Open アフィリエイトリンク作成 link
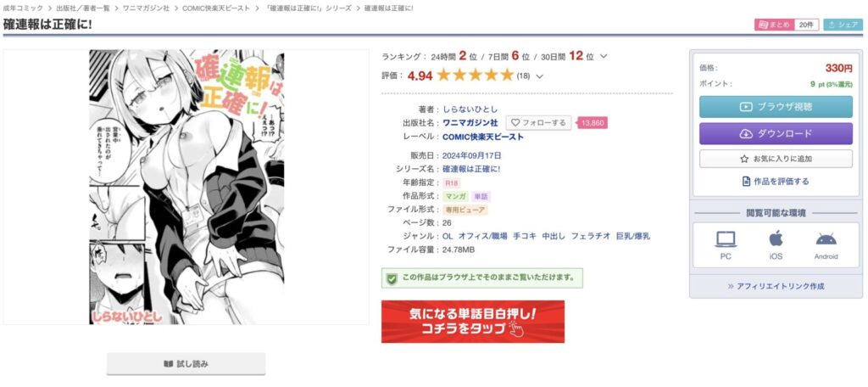Screen dimensions: 868x387 pos(776,286)
